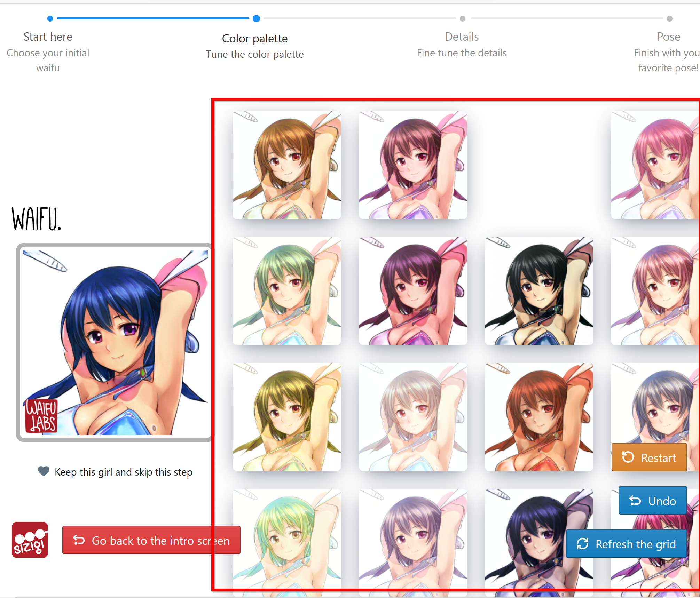700x598 pixels.
Task: Click the back arrow icon in the red button
Action: [79, 540]
